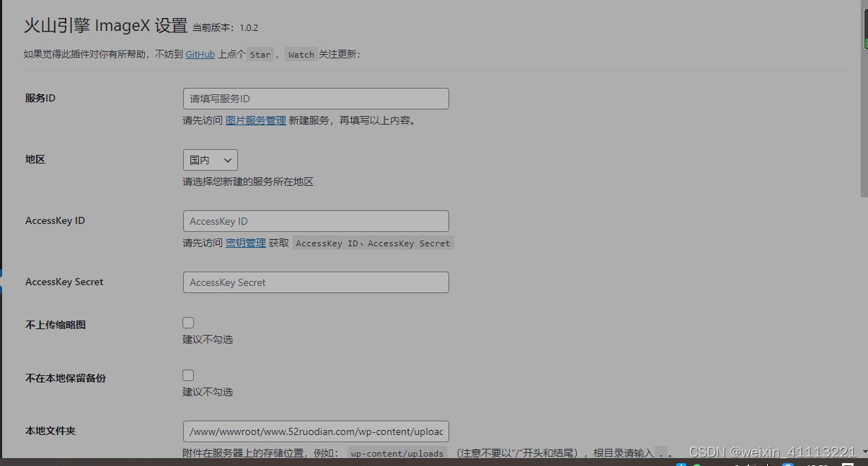Click the AccessKey Secret input field
868x466 pixels.
pyautogui.click(x=316, y=282)
